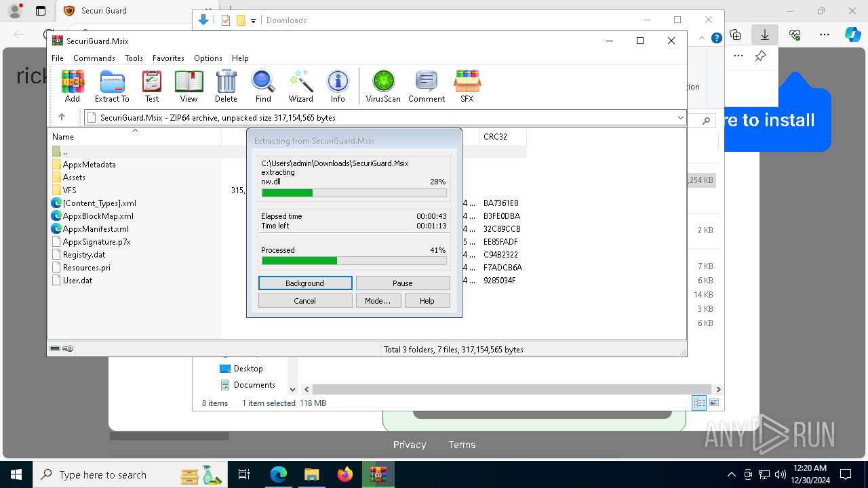Click the Edge downloads arrow icon
The height and width of the screenshot is (488, 868).
tap(765, 35)
